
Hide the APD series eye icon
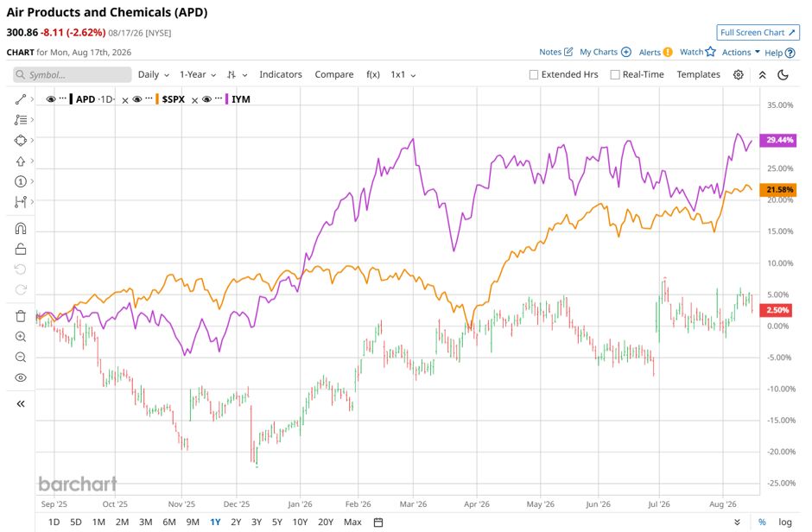(51, 99)
